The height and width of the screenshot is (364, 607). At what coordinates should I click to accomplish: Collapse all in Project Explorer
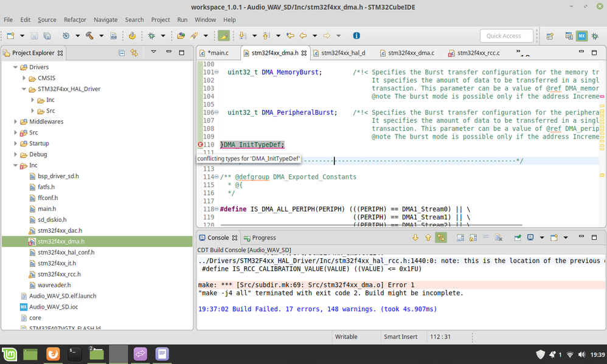pyautogui.click(x=122, y=53)
